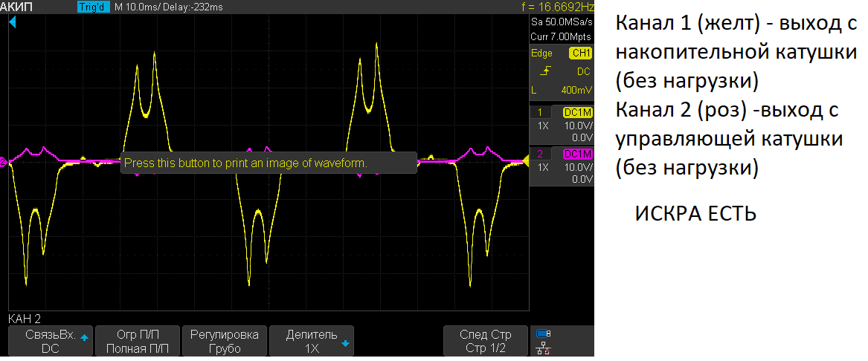868x361 pixels.
Task: Click the yellow trigger level marker arrow
Action: [x=524, y=160]
